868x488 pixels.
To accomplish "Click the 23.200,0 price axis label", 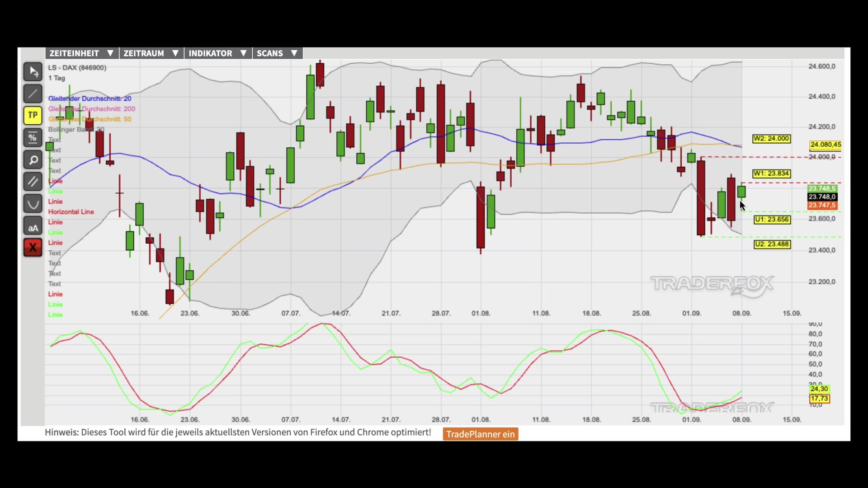I will pyautogui.click(x=822, y=282).
